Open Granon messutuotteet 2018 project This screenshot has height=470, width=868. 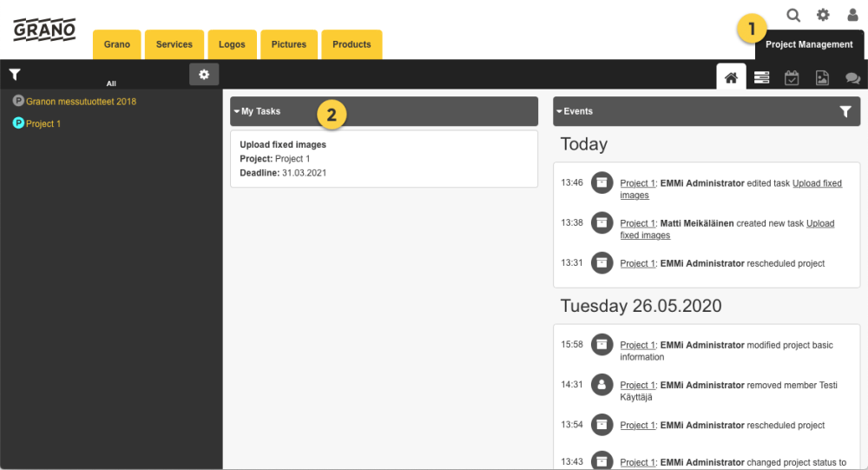(80, 102)
